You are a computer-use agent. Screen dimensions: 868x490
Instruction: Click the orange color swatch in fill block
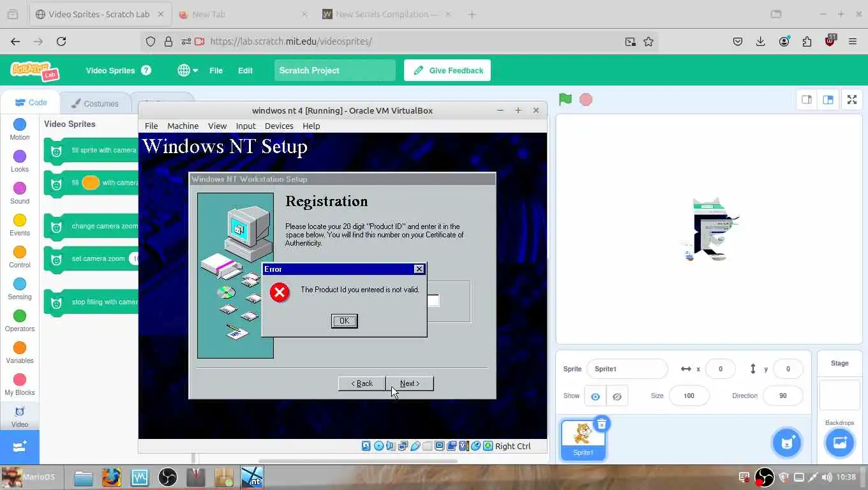pyautogui.click(x=91, y=182)
